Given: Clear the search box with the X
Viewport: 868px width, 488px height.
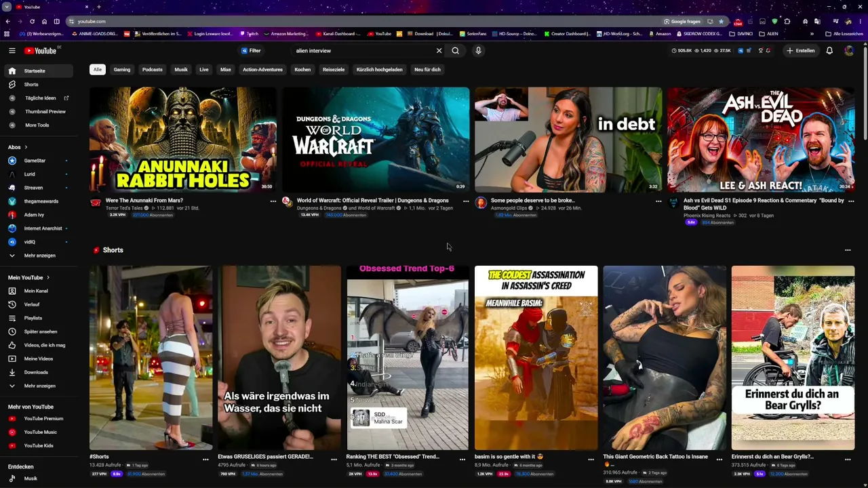Looking at the screenshot, I should point(439,51).
